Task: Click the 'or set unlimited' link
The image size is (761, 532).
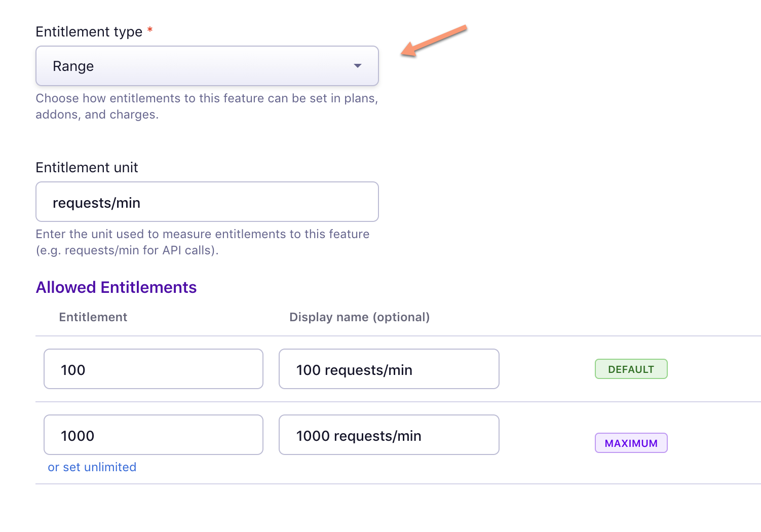Action: [x=92, y=467]
